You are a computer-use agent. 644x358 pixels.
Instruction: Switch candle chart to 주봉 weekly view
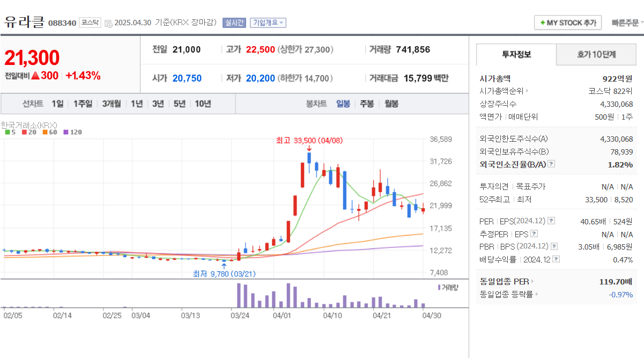pos(366,104)
